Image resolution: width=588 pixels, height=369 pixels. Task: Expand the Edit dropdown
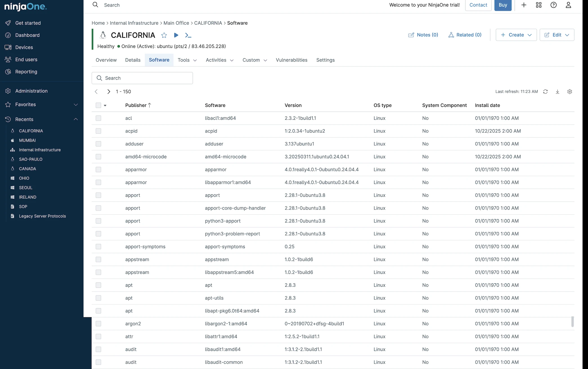click(x=557, y=35)
